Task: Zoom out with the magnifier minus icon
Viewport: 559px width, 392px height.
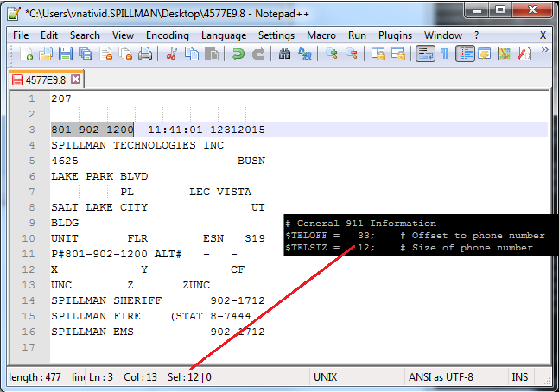Action: coord(352,54)
